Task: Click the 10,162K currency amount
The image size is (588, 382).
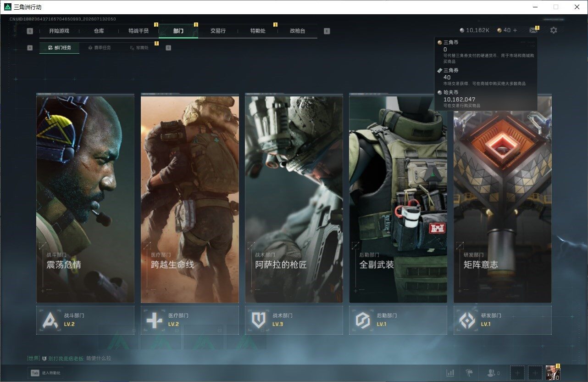Action: [x=477, y=30]
